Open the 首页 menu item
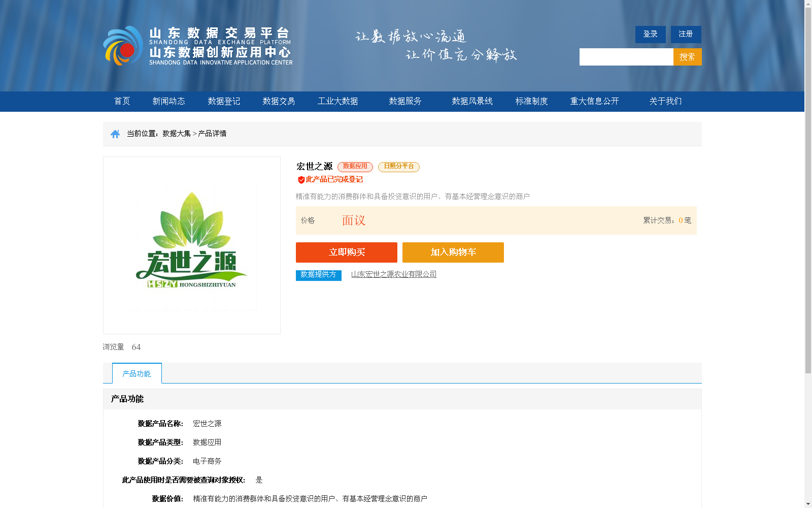This screenshot has height=508, width=812. point(122,101)
